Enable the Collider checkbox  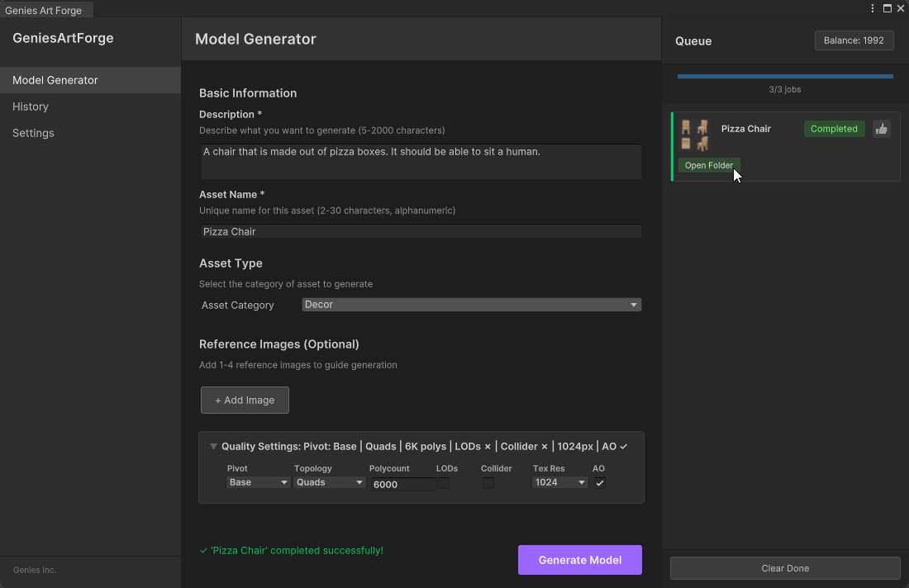[488, 483]
